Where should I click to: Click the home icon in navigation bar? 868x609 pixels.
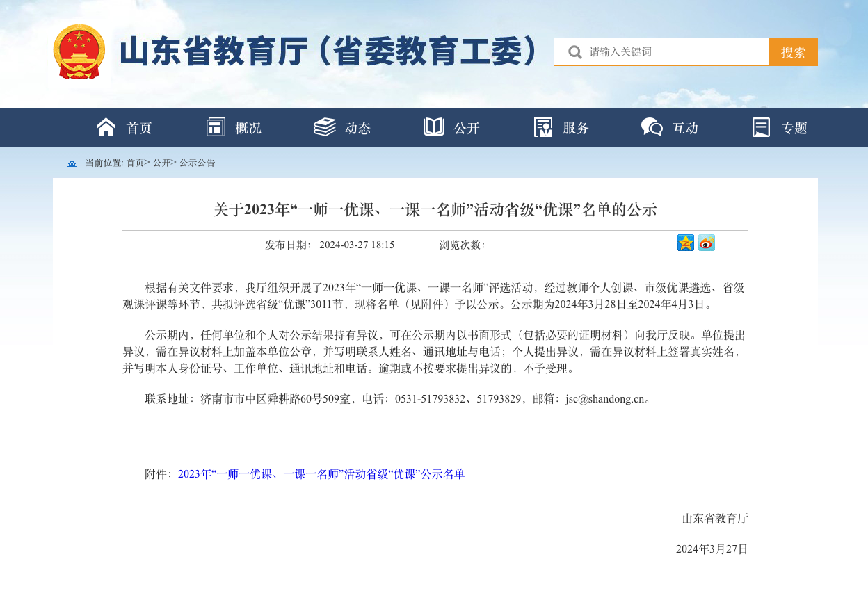pyautogui.click(x=106, y=127)
